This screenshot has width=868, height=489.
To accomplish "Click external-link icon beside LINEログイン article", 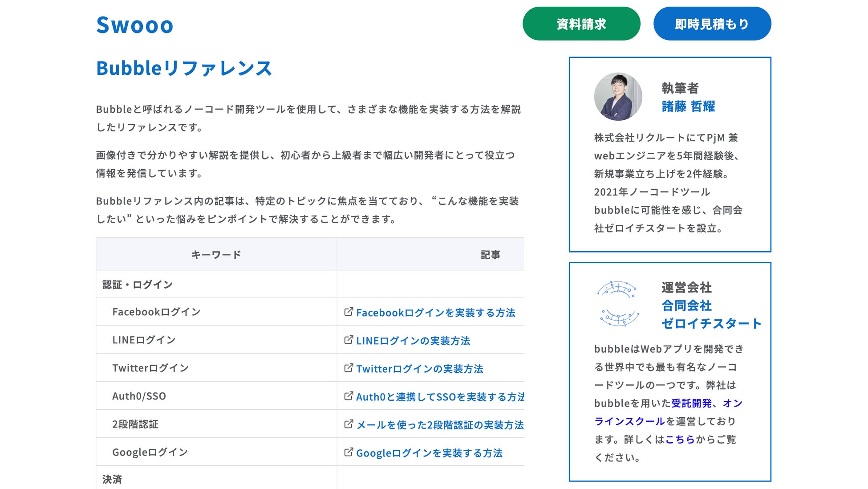I will pos(349,340).
